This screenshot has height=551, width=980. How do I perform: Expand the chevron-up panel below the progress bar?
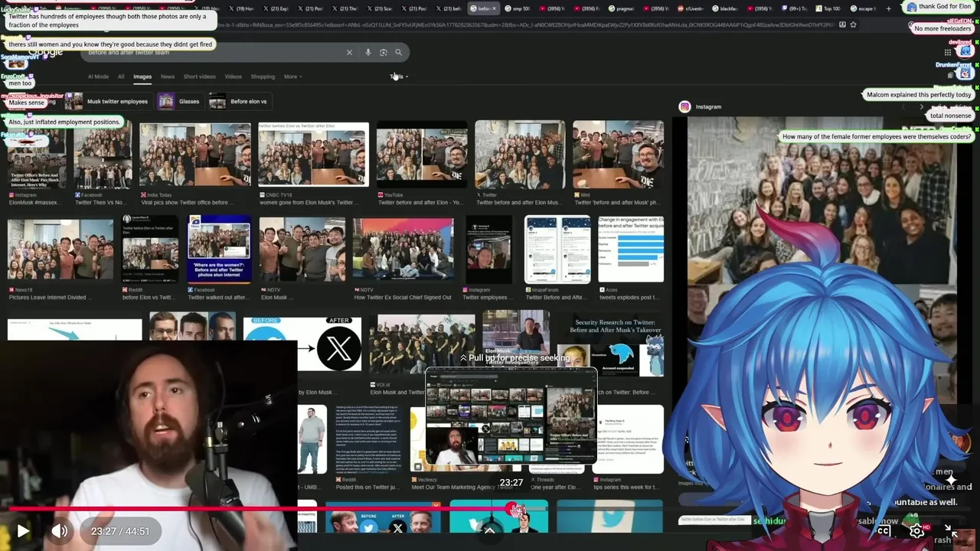[x=489, y=530]
